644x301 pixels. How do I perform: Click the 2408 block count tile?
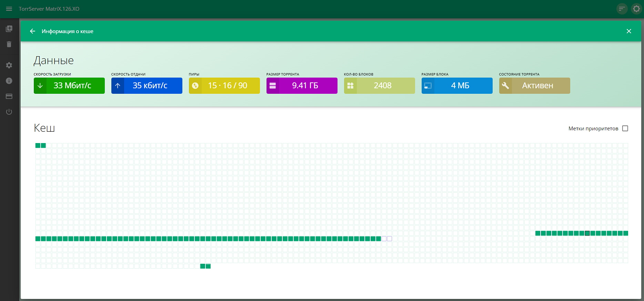pyautogui.click(x=379, y=86)
